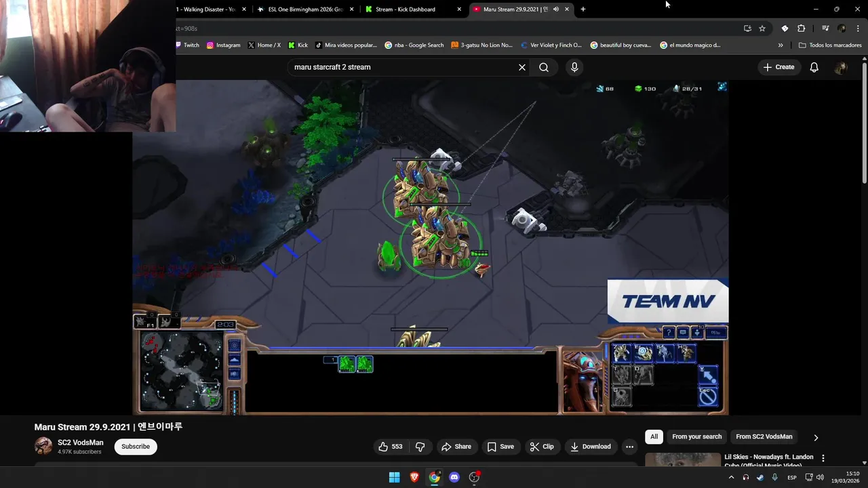The image size is (868, 488).
Task: Open media controls music-note icon
Action: pyautogui.click(x=825, y=28)
